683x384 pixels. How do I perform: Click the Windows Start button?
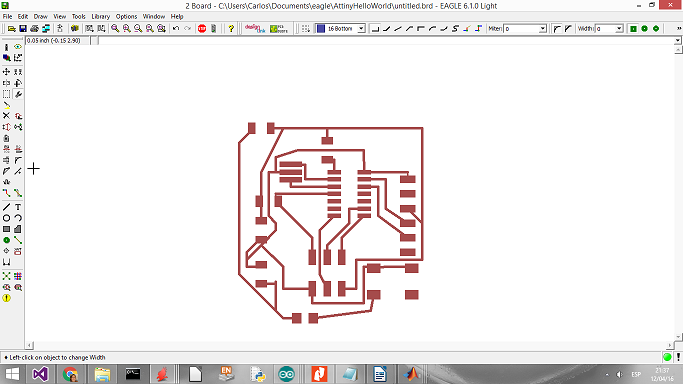[x=12, y=374]
